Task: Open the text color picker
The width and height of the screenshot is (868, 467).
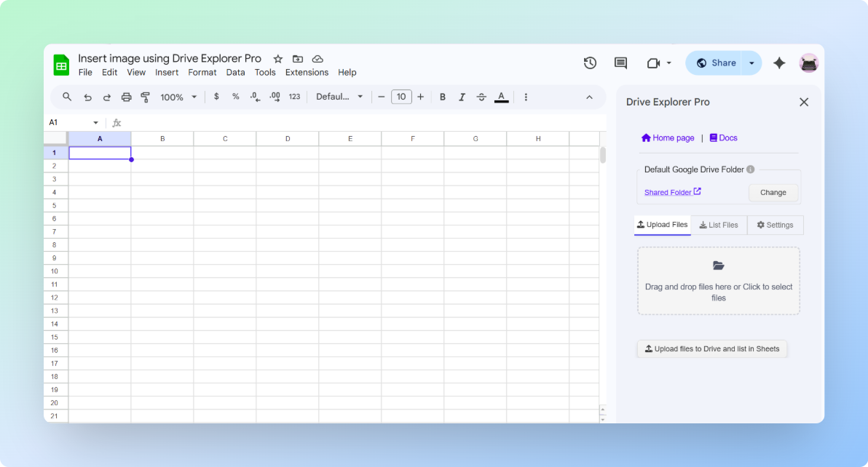Action: (x=501, y=97)
